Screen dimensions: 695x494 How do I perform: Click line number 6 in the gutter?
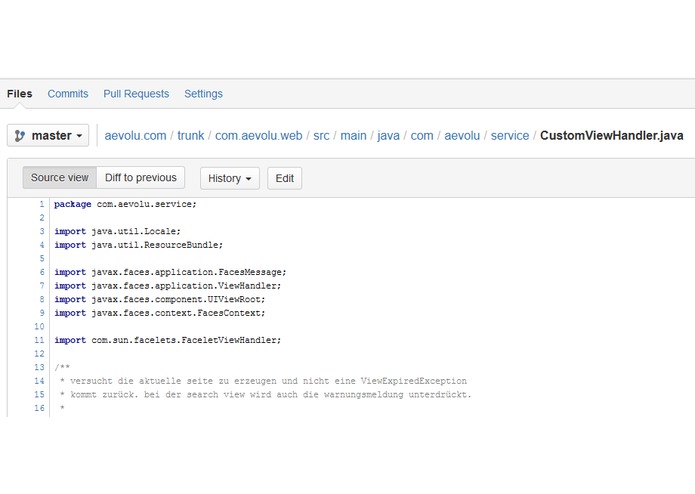(x=42, y=272)
